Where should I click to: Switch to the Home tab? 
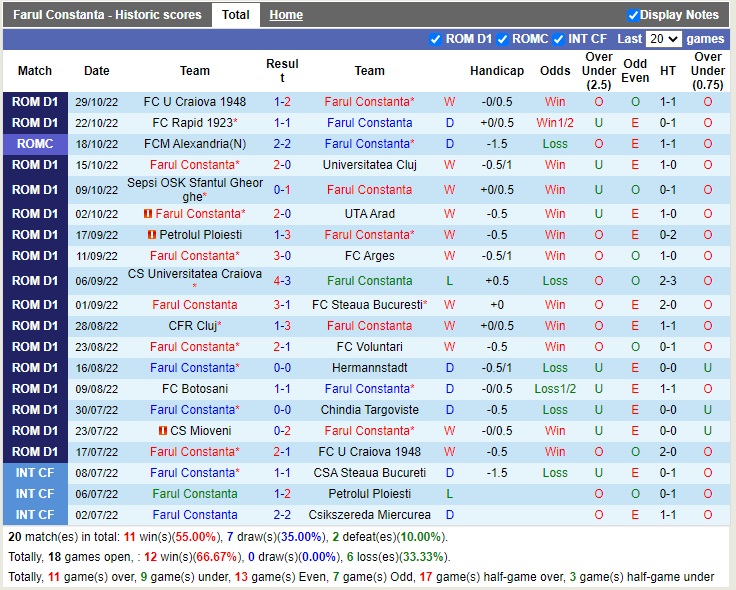(286, 15)
